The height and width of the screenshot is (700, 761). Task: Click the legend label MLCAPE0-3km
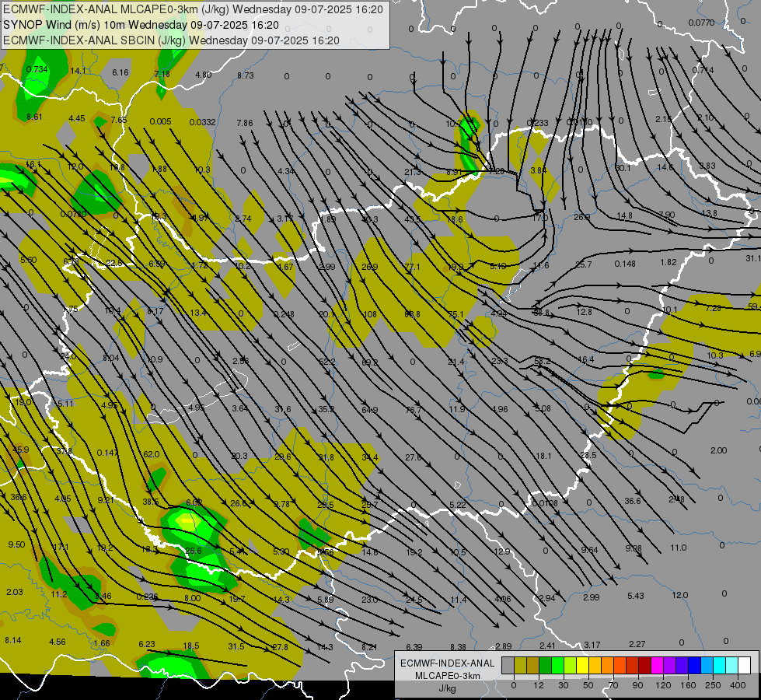(448, 676)
